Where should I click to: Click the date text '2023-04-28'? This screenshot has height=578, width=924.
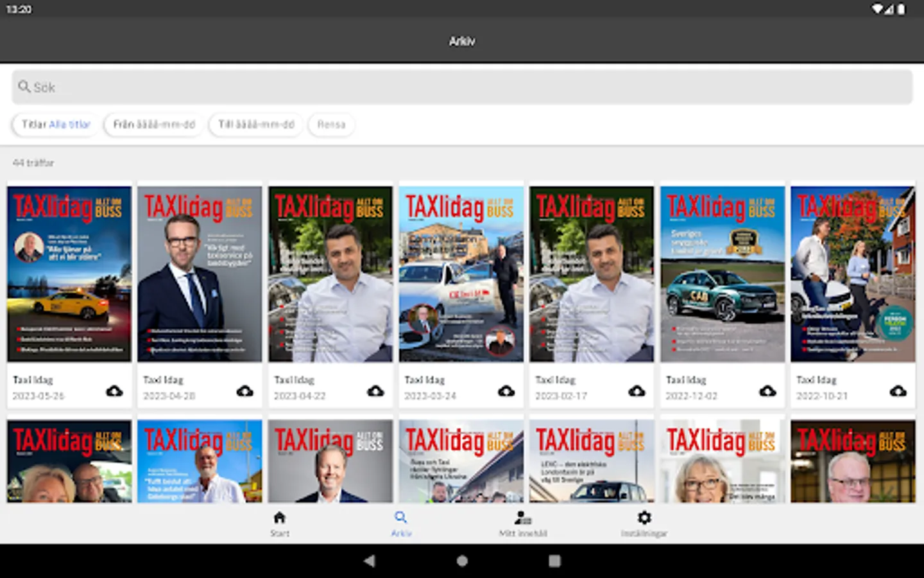pyautogui.click(x=169, y=396)
